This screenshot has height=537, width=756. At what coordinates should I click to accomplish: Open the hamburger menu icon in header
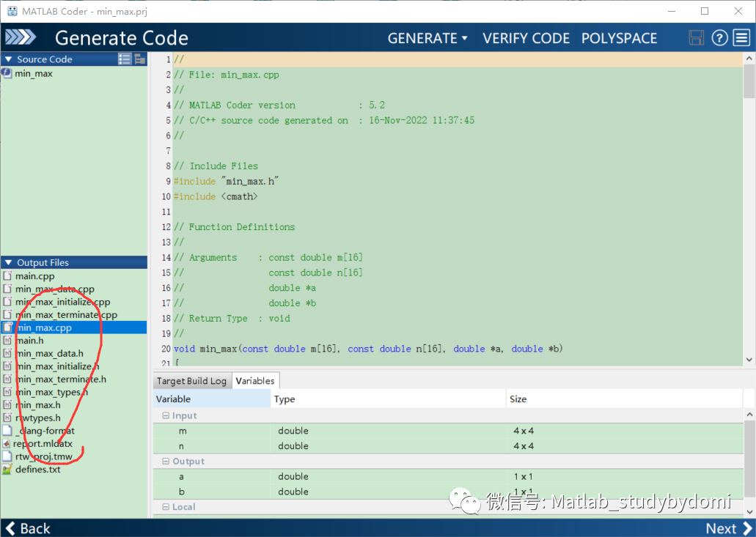(741, 37)
